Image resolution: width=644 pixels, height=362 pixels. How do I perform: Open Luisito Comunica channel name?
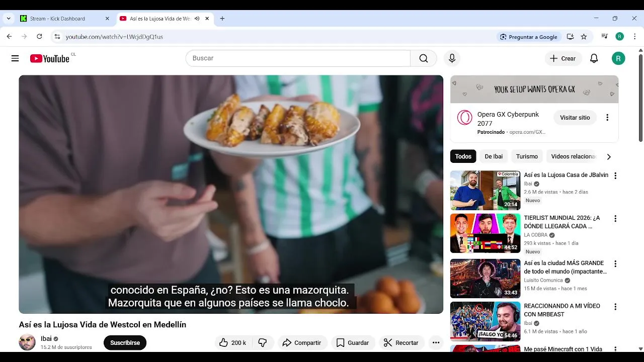[x=543, y=280]
